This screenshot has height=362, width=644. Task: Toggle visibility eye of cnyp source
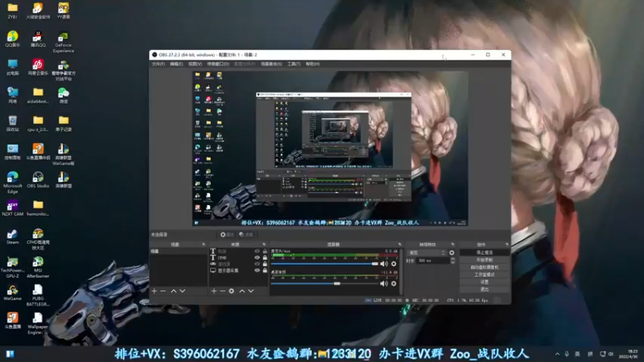point(257,257)
